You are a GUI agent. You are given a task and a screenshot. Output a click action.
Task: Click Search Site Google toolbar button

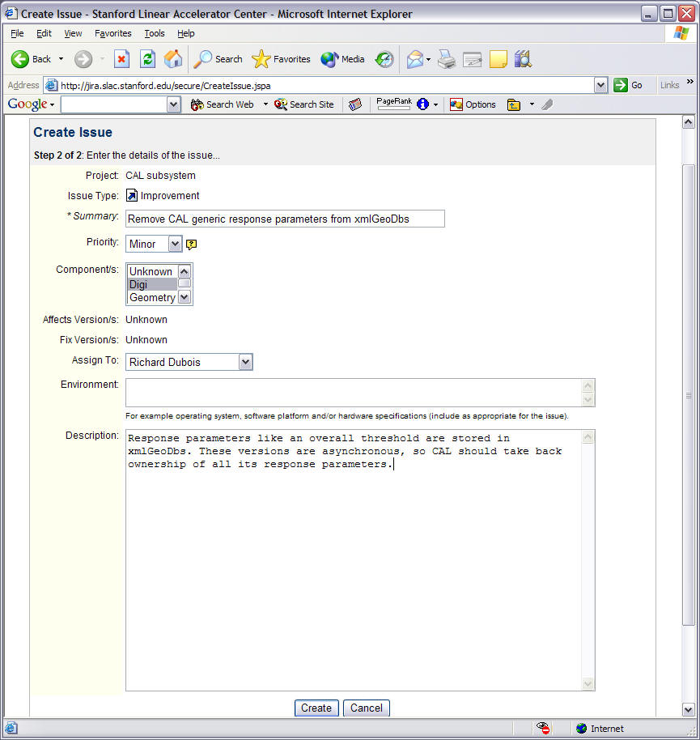click(x=303, y=104)
